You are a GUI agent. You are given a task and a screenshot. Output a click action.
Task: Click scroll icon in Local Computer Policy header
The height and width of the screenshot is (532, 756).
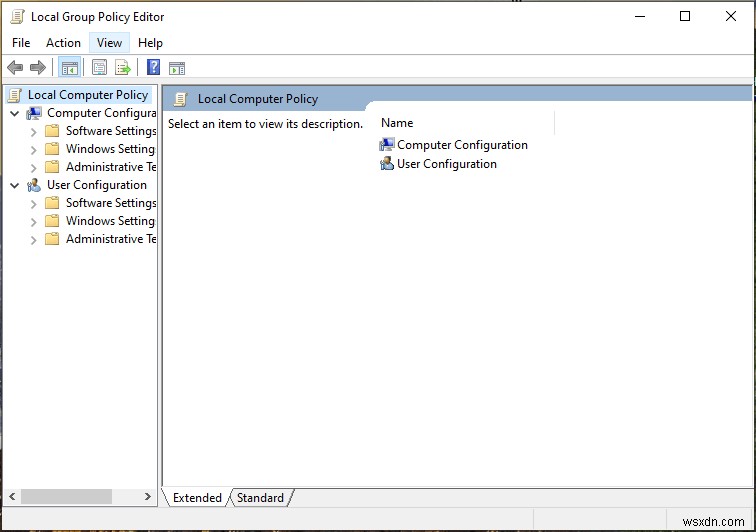point(181,99)
